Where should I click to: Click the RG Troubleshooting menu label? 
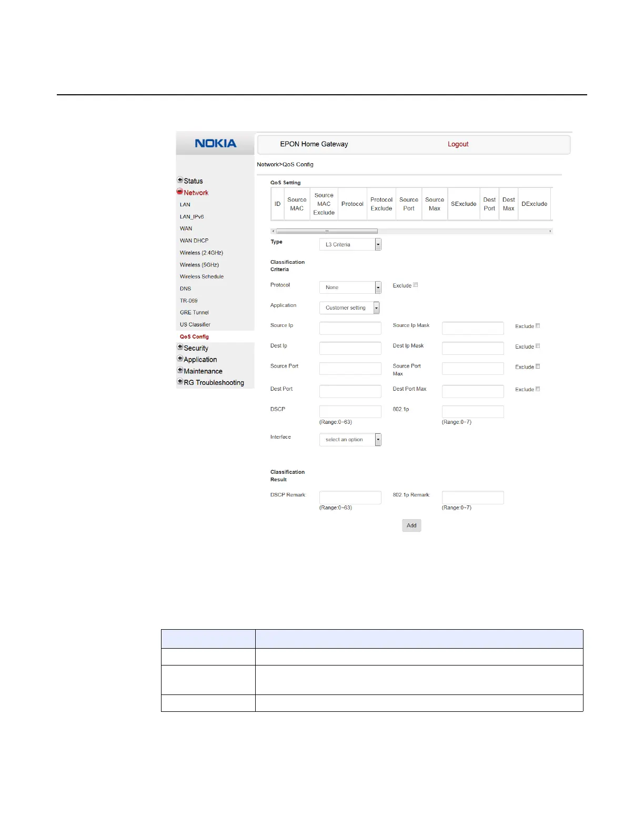[x=214, y=383]
